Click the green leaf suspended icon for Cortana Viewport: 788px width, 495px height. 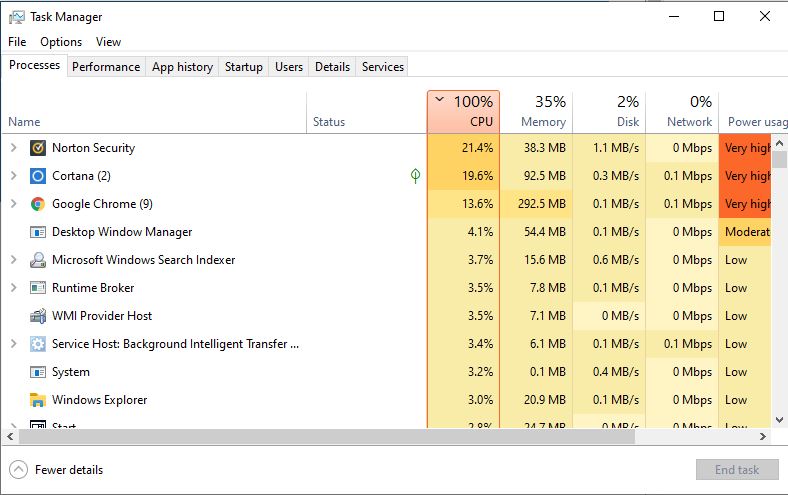point(415,176)
